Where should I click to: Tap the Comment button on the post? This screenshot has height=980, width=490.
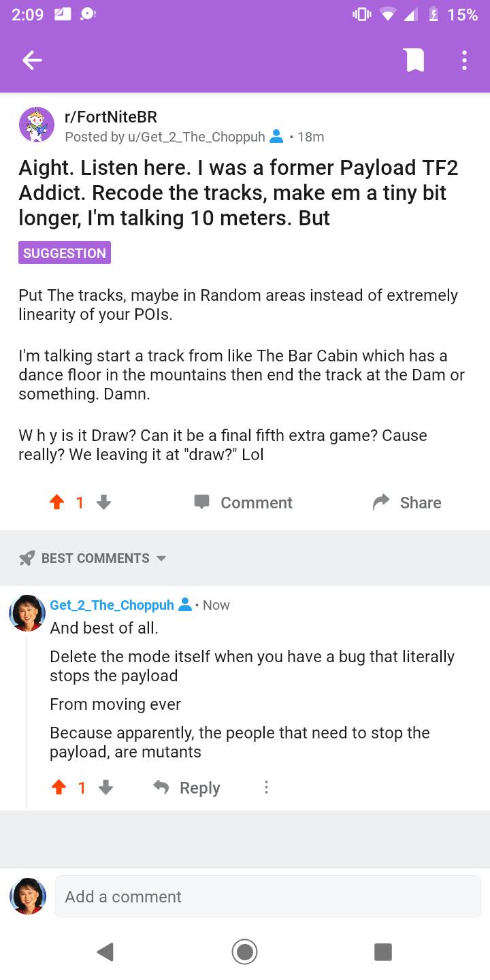point(243,502)
